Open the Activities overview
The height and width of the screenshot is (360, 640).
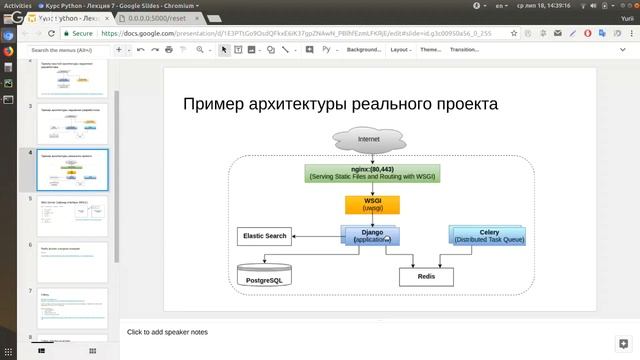[18, 6]
